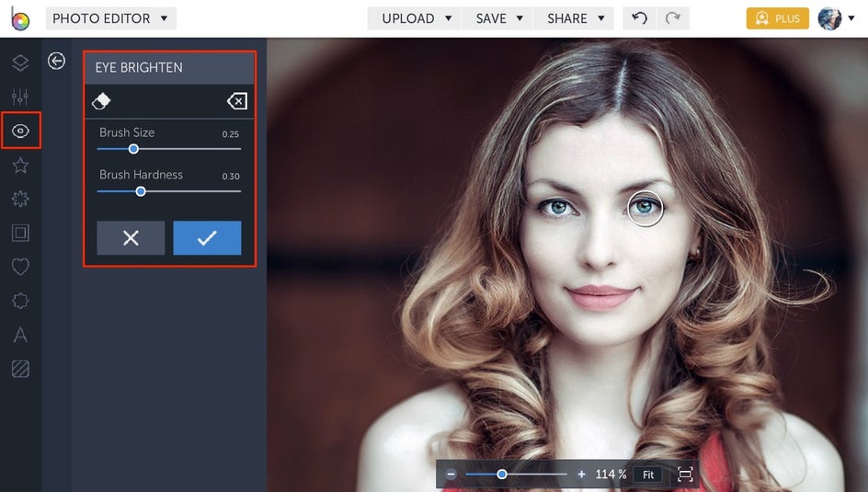
Task: Cancel Eye Brighten with the X button
Action: (x=131, y=238)
